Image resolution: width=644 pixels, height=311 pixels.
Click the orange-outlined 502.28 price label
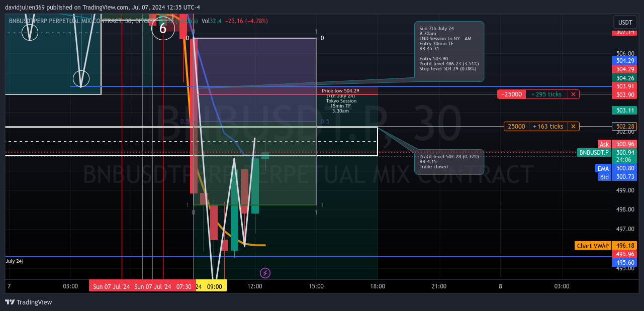pyautogui.click(x=624, y=126)
